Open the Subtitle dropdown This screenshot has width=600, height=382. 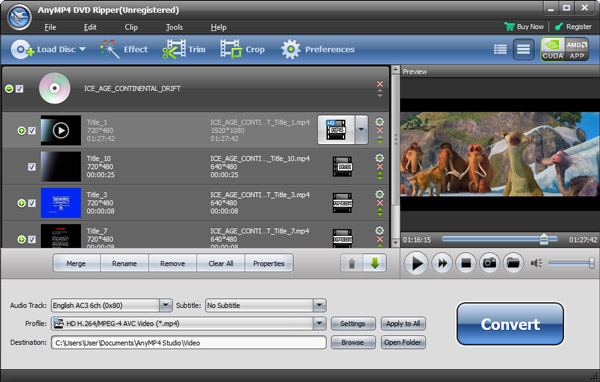pos(320,305)
